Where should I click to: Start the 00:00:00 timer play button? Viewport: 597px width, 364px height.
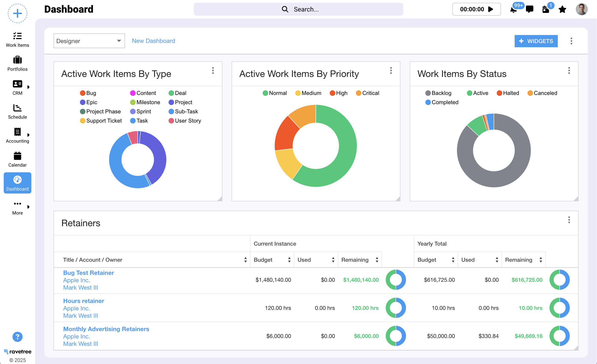tap(491, 9)
